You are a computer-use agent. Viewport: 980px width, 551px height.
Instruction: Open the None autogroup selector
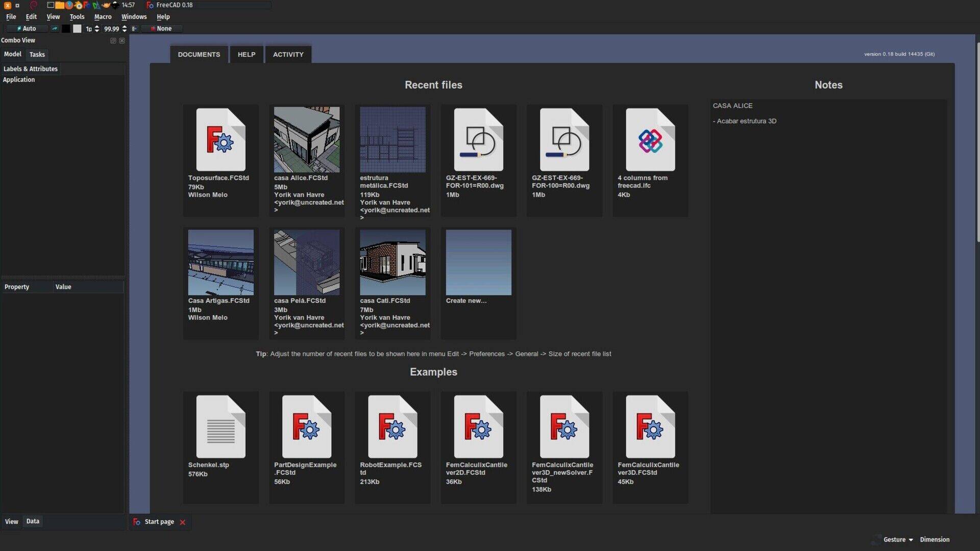pos(162,29)
